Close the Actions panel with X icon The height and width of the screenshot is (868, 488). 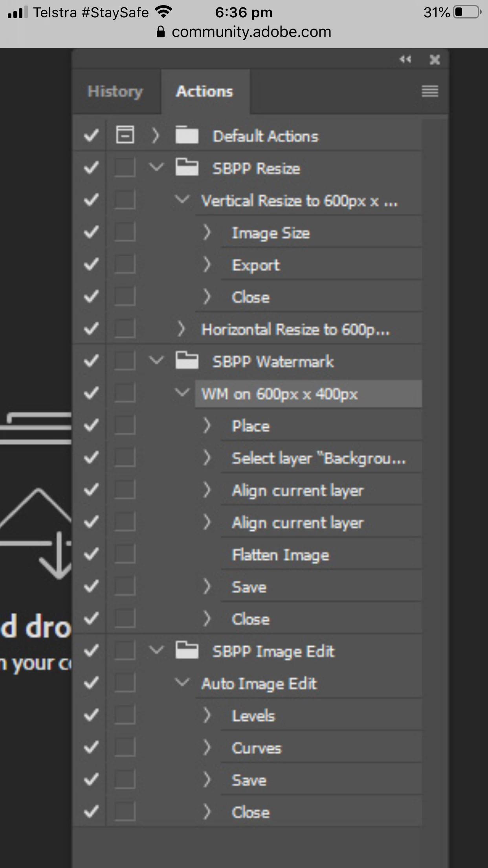pyautogui.click(x=435, y=59)
